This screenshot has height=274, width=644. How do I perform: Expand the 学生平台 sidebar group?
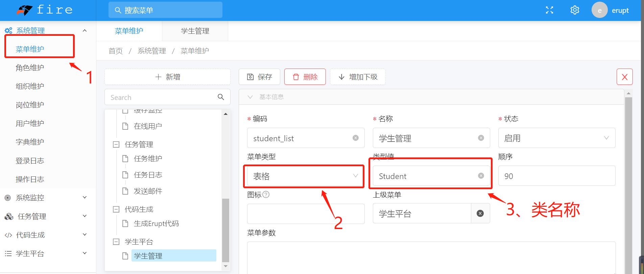coord(85,253)
